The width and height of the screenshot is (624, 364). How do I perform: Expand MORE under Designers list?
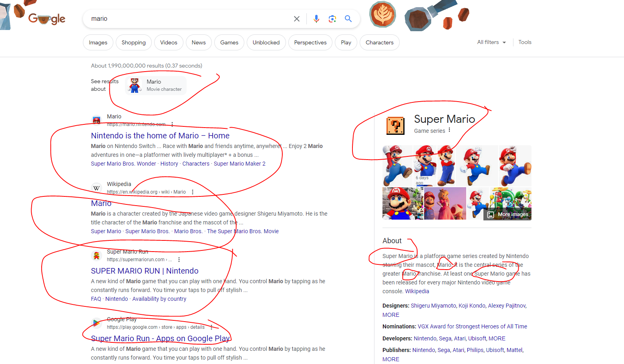(391, 315)
